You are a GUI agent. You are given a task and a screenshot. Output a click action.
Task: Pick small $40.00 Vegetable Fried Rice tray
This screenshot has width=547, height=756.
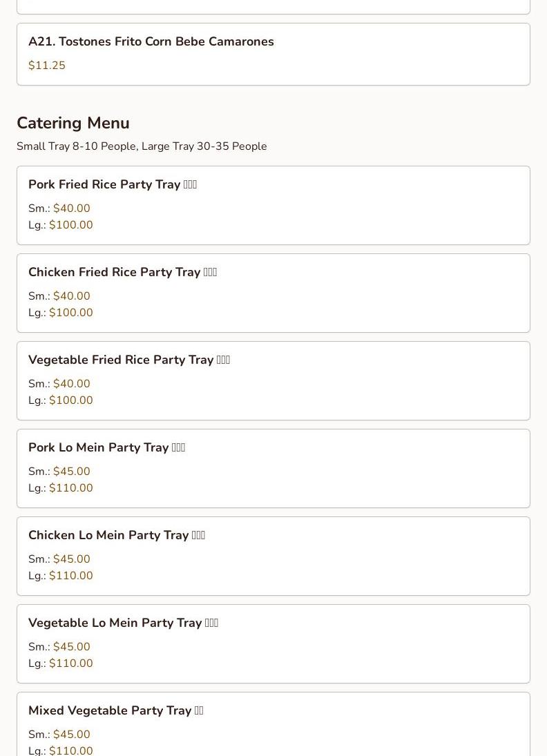(x=71, y=384)
